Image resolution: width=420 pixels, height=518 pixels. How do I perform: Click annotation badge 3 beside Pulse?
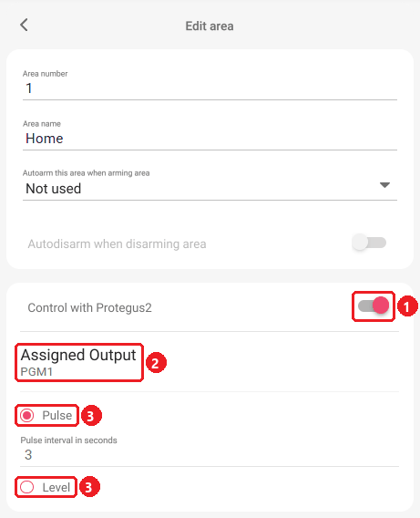click(x=91, y=415)
